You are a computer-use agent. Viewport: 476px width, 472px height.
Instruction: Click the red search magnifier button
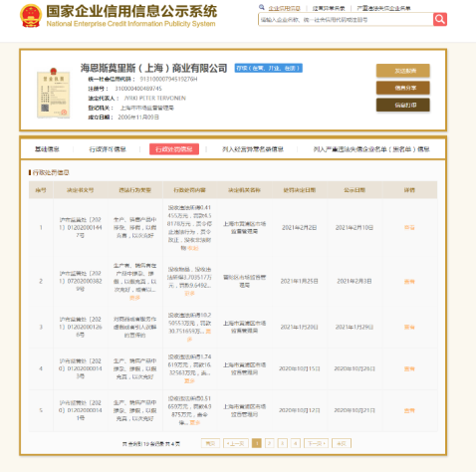tap(440, 19)
